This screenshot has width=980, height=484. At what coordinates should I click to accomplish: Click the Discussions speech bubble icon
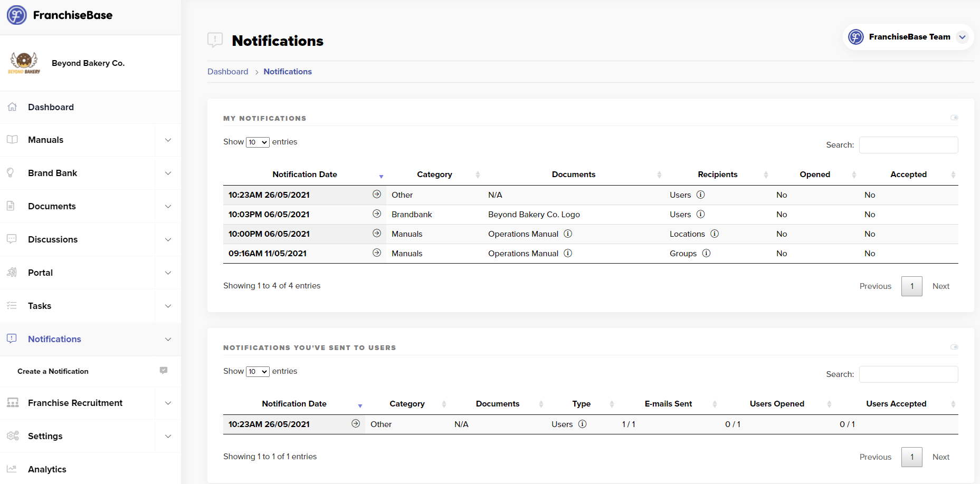click(x=12, y=239)
